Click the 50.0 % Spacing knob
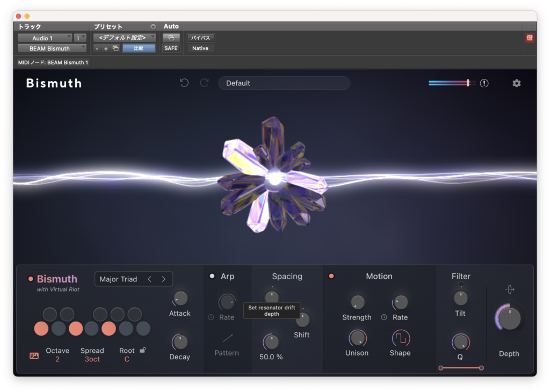 pos(271,342)
